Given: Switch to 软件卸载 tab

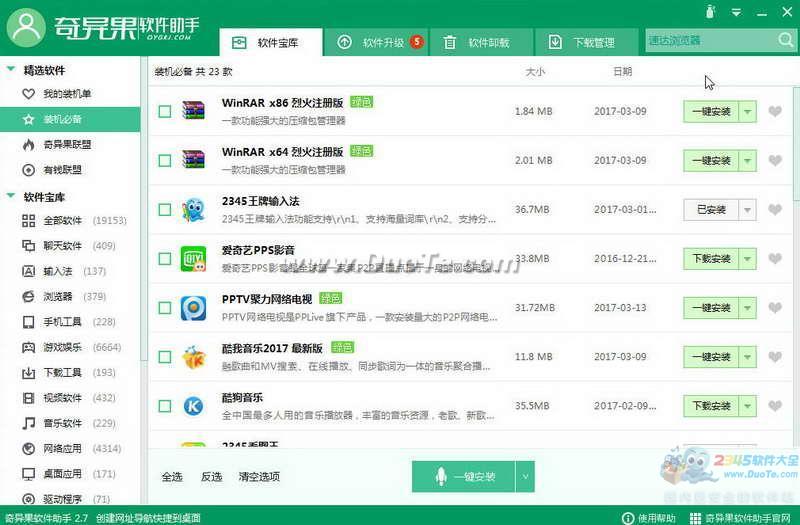Looking at the screenshot, I should (482, 42).
